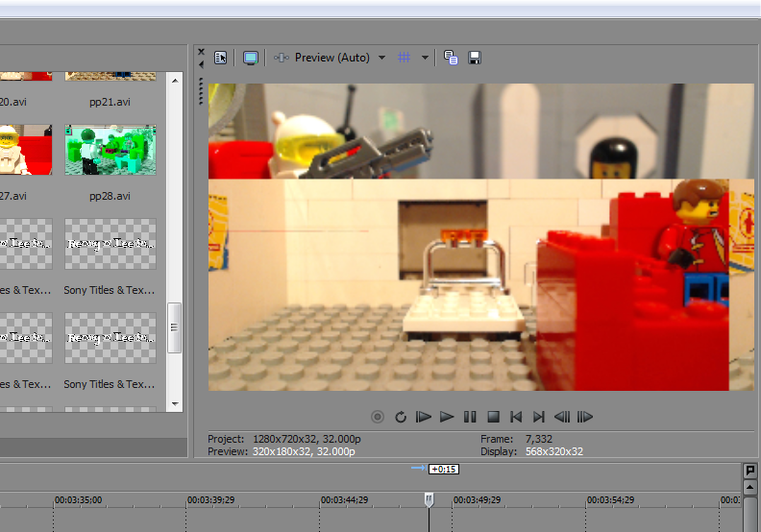Click Play From Start button

tap(423, 417)
